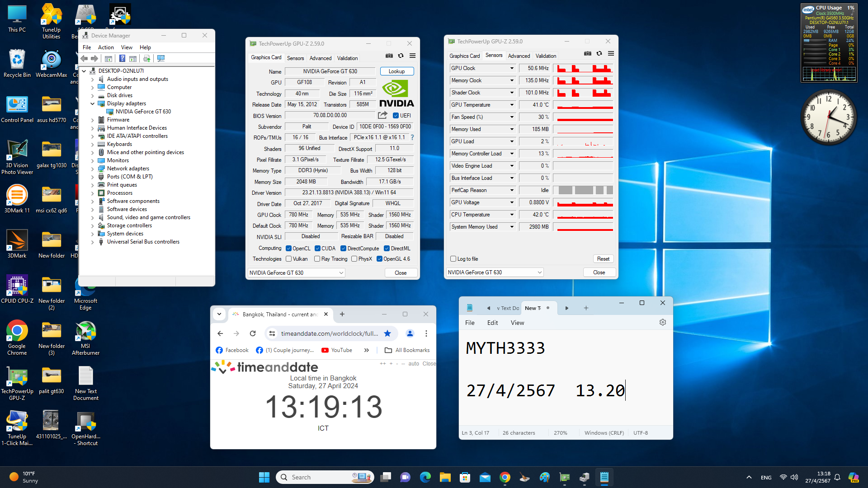Screen dimensions: 868x488
Task: Click the Chrome reload page icon
Action: pyautogui.click(x=253, y=333)
